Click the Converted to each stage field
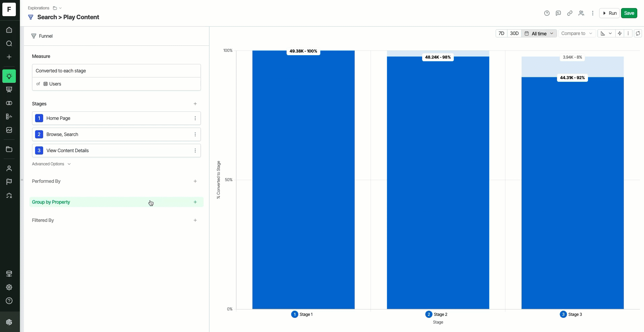Viewport: 644px width, 332px height. (116, 71)
